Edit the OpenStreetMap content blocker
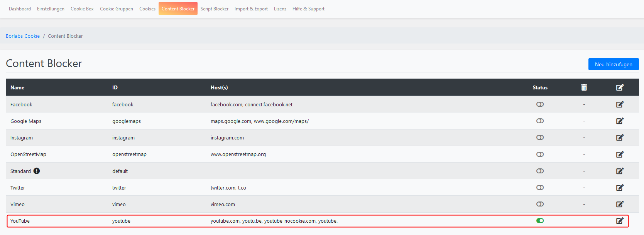644x235 pixels. (x=620, y=154)
